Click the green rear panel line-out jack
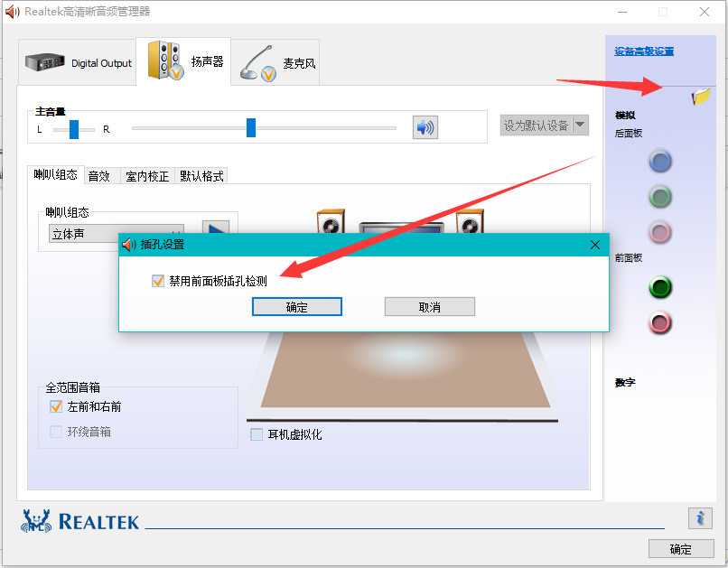 [x=660, y=197]
